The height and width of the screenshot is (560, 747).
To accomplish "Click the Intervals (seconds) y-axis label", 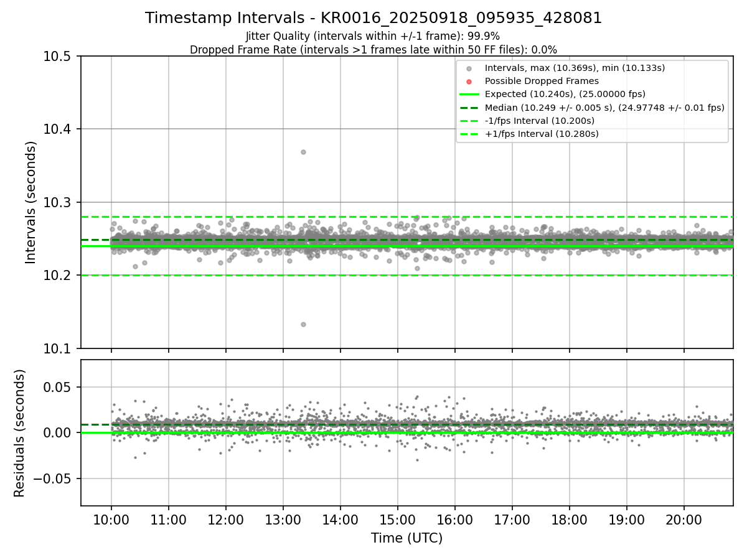I will pos(31,202).
